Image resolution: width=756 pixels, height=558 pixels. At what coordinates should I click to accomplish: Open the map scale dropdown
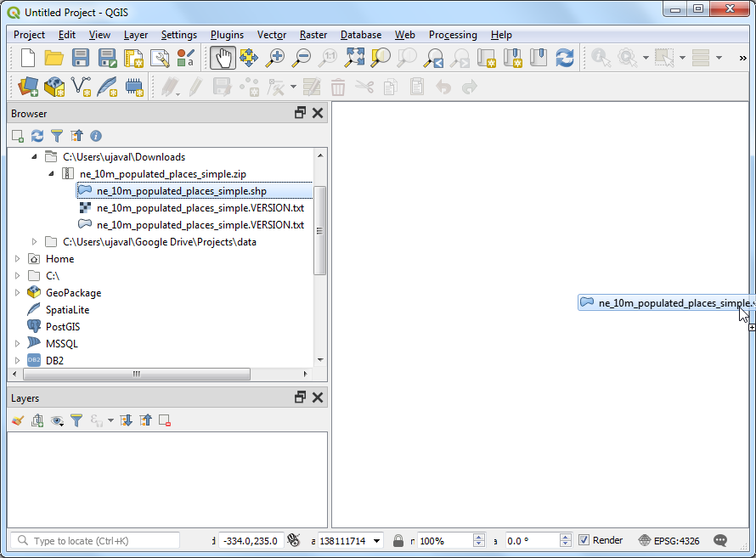point(376,540)
